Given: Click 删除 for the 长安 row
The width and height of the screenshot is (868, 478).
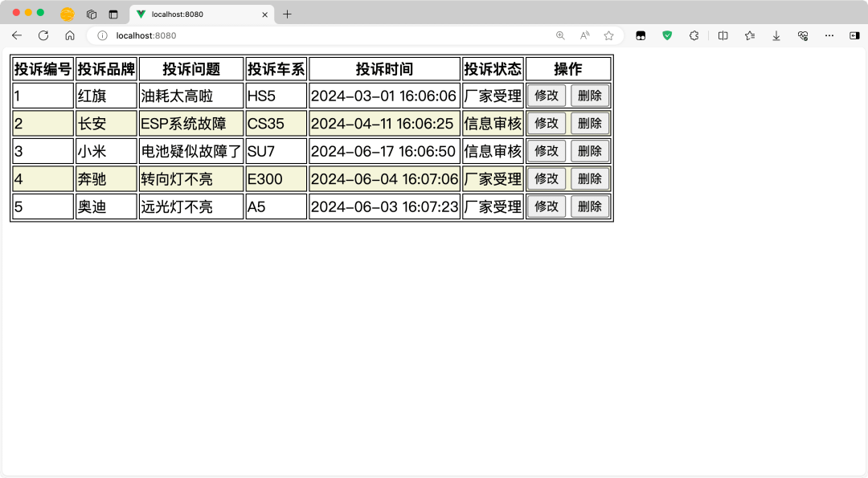Looking at the screenshot, I should point(590,124).
